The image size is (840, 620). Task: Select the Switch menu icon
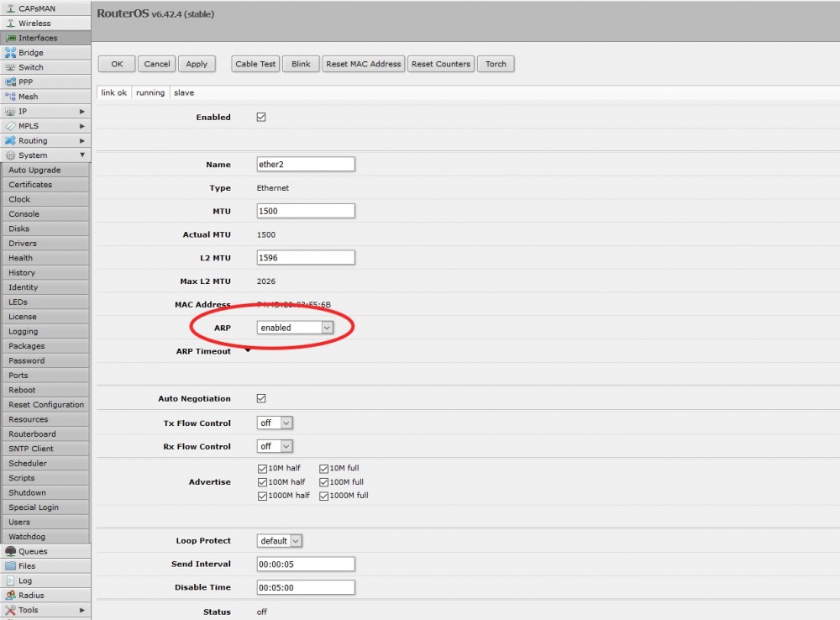(10, 67)
